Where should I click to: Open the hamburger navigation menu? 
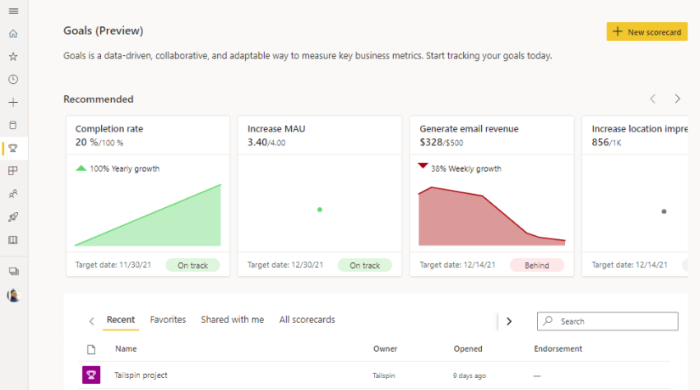(13, 11)
